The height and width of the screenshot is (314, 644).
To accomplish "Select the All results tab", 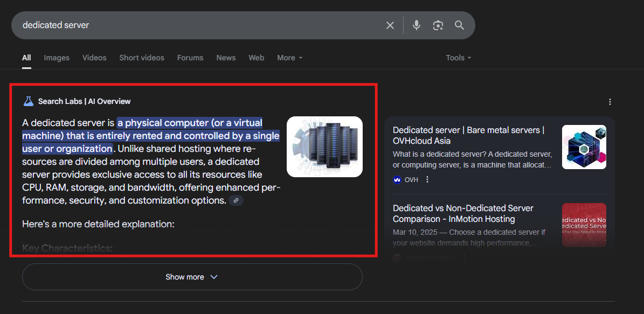I will coord(27,58).
